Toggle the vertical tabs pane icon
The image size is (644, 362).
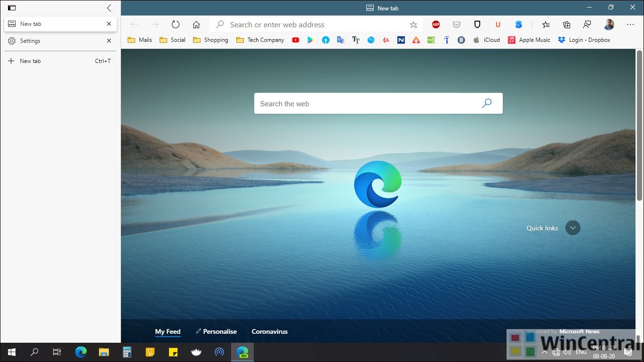12,8
